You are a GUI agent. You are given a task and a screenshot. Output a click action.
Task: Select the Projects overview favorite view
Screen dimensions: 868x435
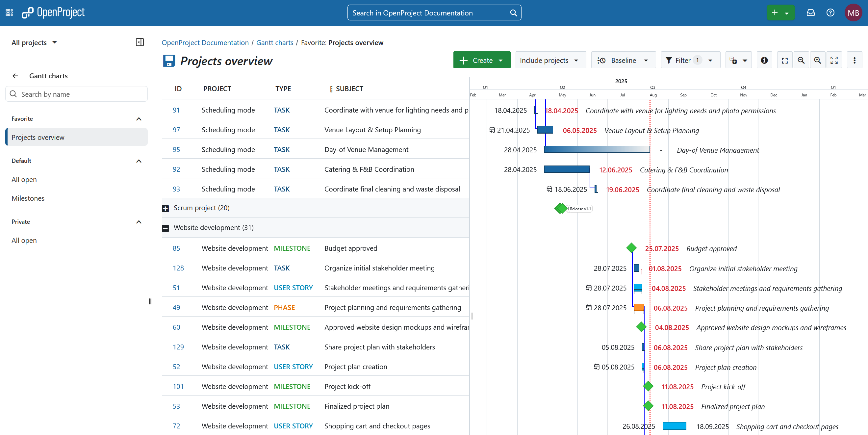coord(38,137)
